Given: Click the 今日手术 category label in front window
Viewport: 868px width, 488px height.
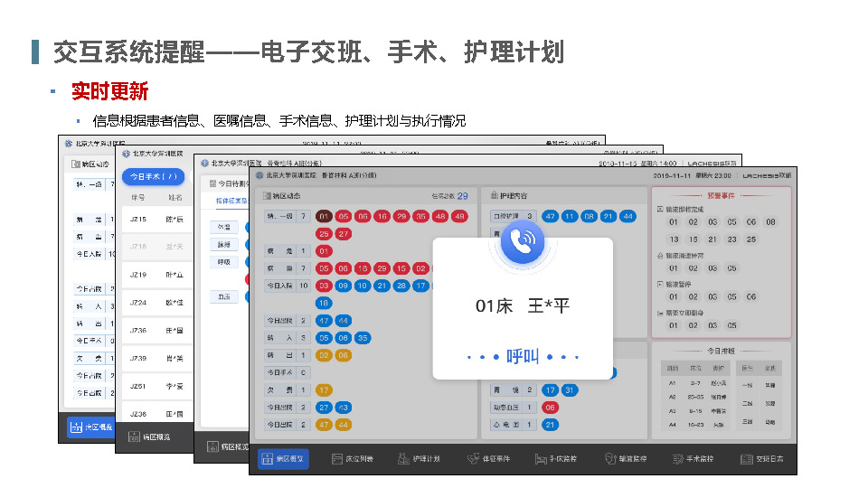Looking at the screenshot, I should (280, 372).
